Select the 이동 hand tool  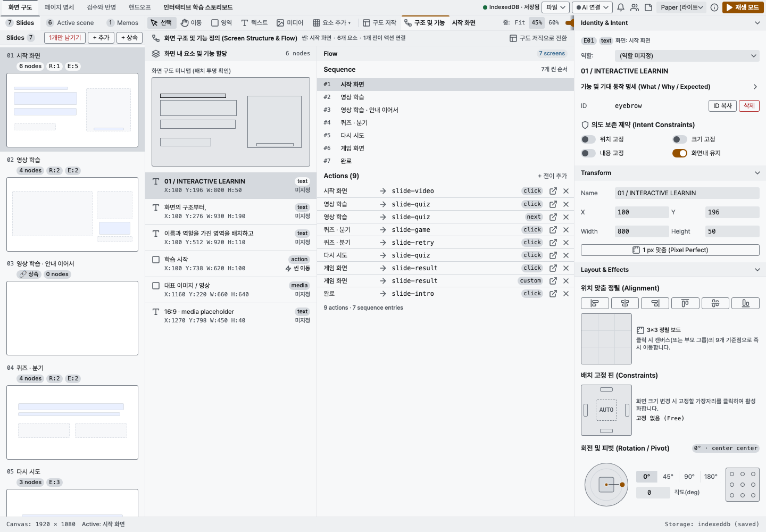pos(191,23)
